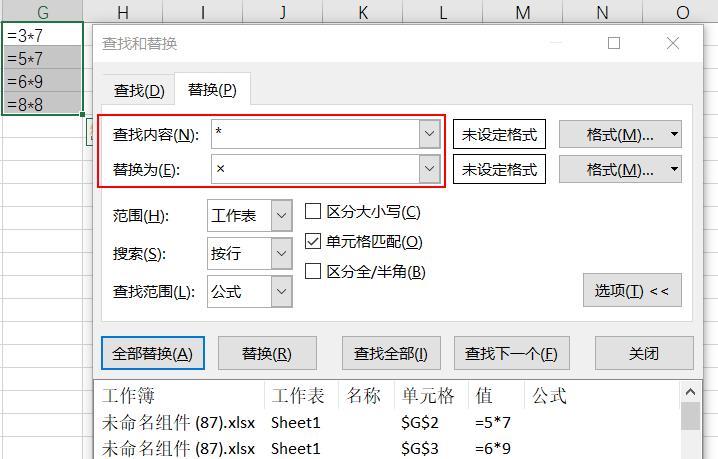Select the result row for $G$2
This screenshot has height=459, width=718.
(388, 422)
